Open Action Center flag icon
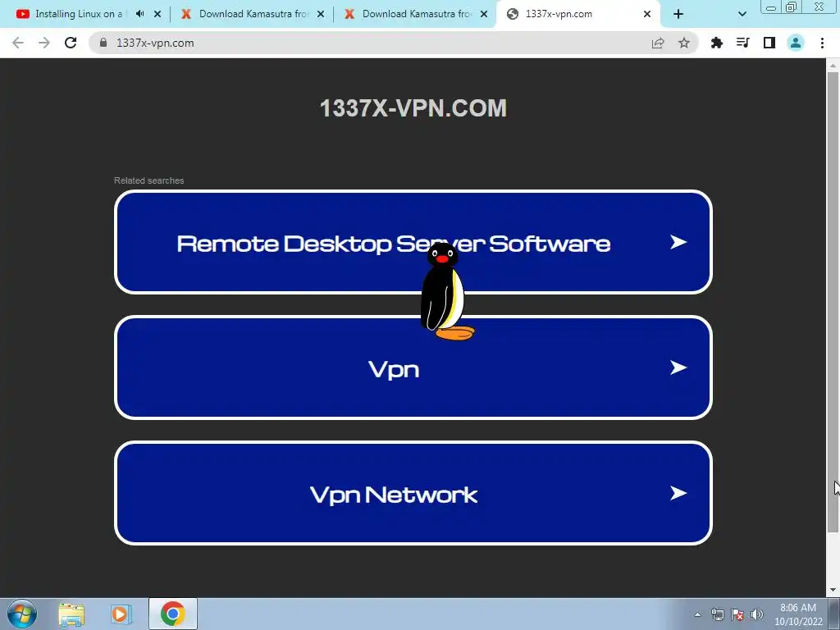The height and width of the screenshot is (630, 840). 737,614
